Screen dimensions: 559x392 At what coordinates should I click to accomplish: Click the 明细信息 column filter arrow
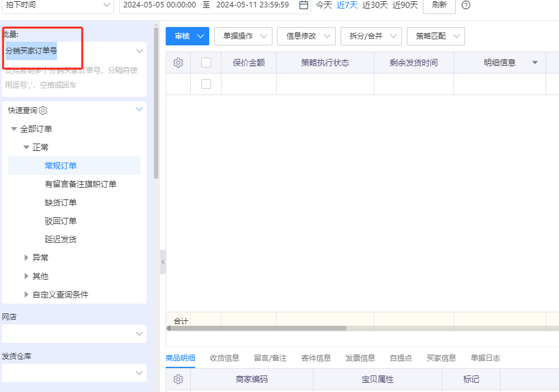[534, 63]
